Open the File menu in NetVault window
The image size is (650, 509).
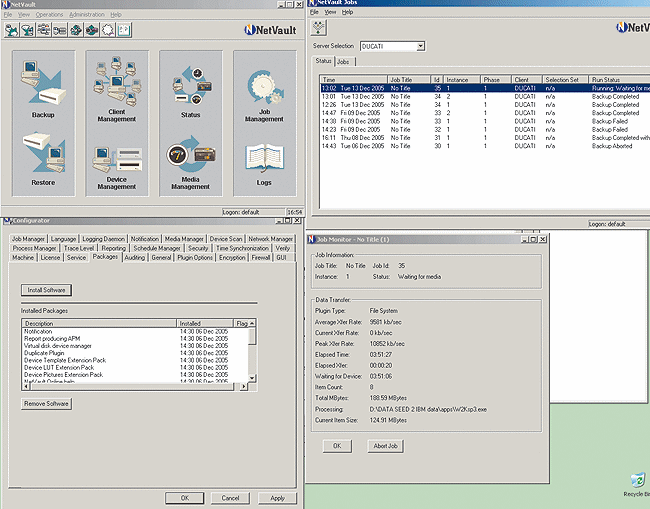(x=8, y=15)
